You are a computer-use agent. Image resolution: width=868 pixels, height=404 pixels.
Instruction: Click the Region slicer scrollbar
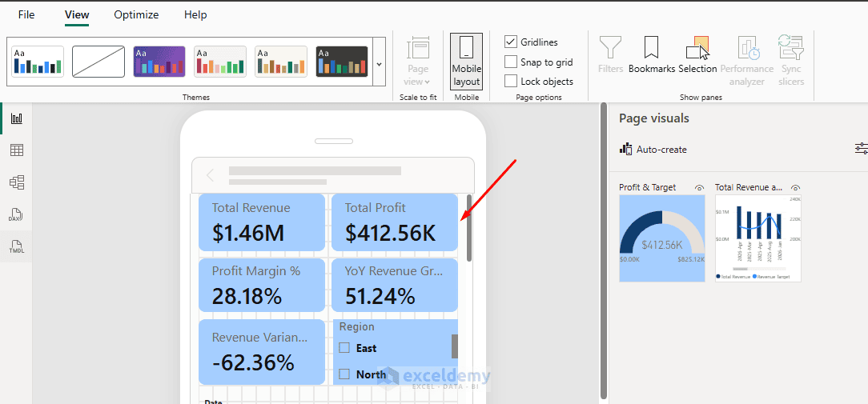[455, 346]
